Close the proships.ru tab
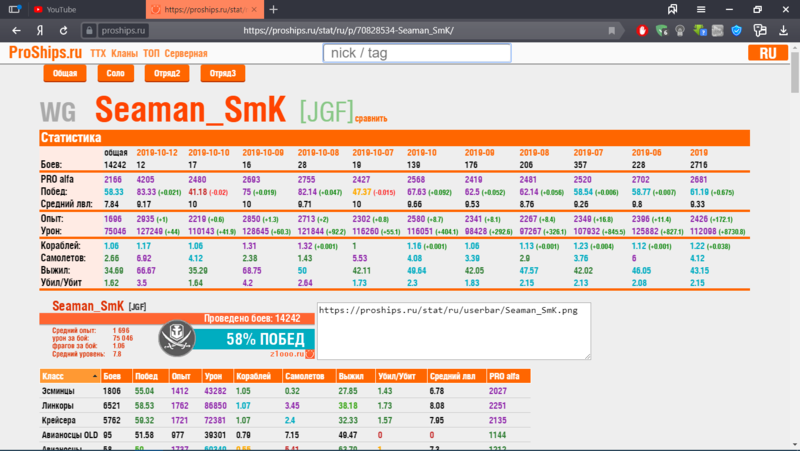The image size is (800, 451). point(254,9)
